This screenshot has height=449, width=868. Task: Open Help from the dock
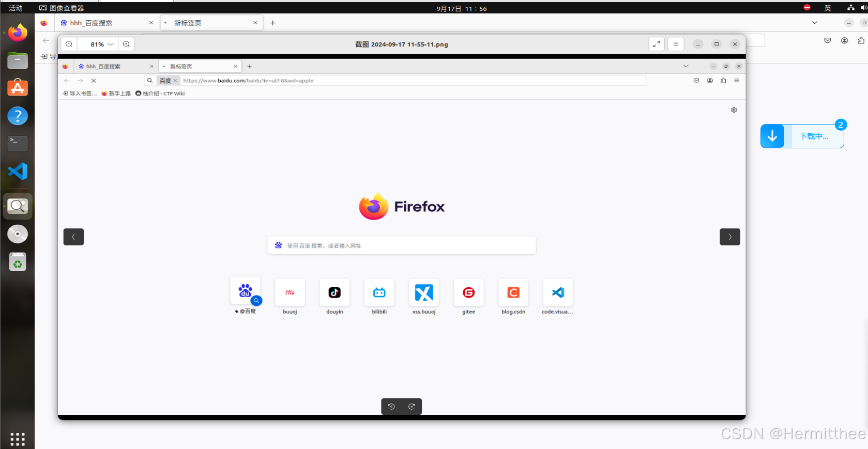pos(18,116)
